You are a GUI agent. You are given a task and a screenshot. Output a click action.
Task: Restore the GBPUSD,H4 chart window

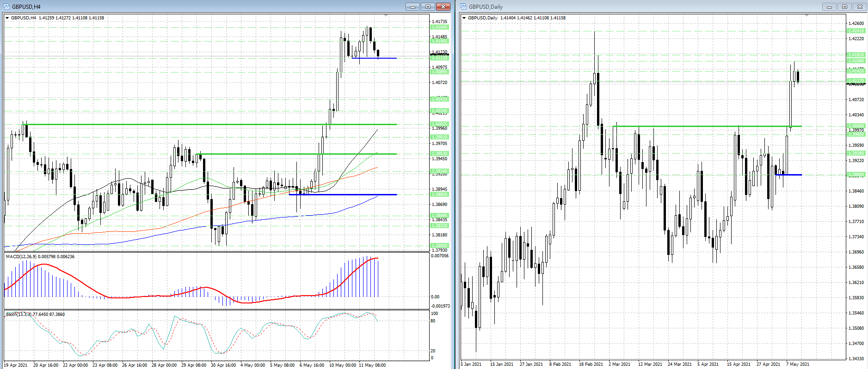click(x=428, y=6)
